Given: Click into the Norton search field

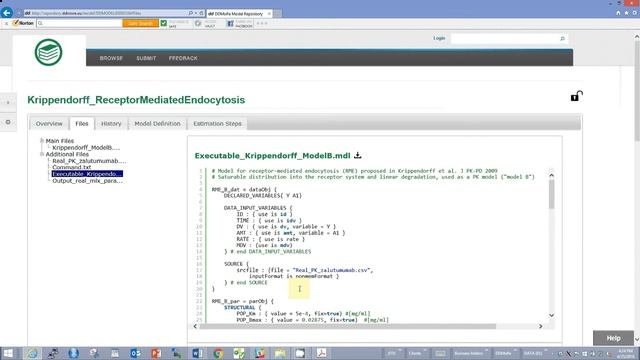Looking at the screenshot, I should 80,23.
